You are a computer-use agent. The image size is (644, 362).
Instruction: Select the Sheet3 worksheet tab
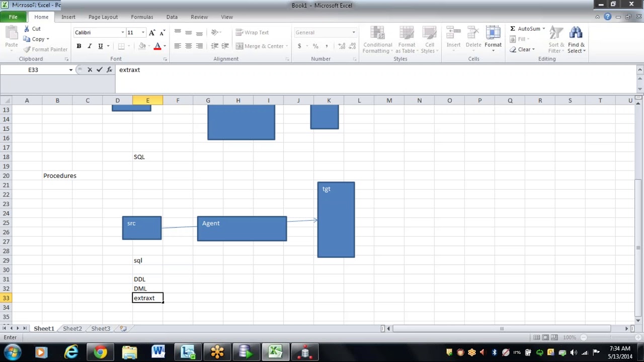coord(100,328)
